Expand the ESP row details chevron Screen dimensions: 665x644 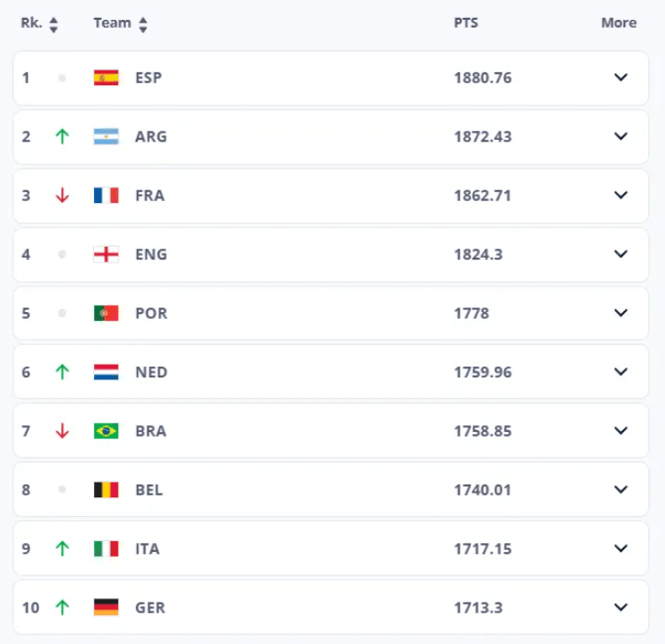621,77
